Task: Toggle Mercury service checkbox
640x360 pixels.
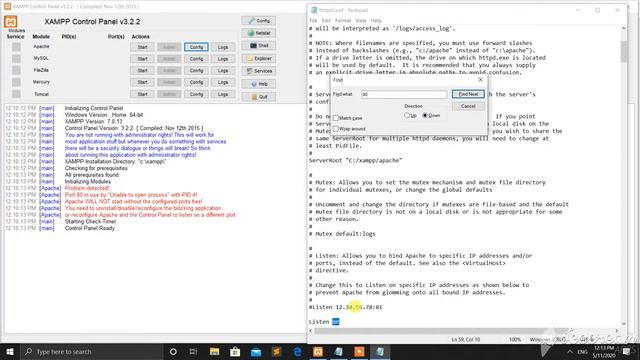Action: click(16, 82)
